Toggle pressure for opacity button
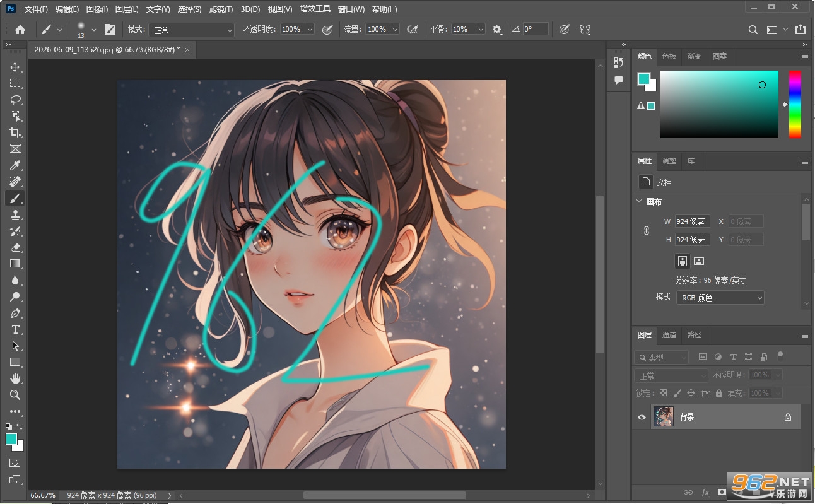The height and width of the screenshot is (504, 815). tap(327, 30)
